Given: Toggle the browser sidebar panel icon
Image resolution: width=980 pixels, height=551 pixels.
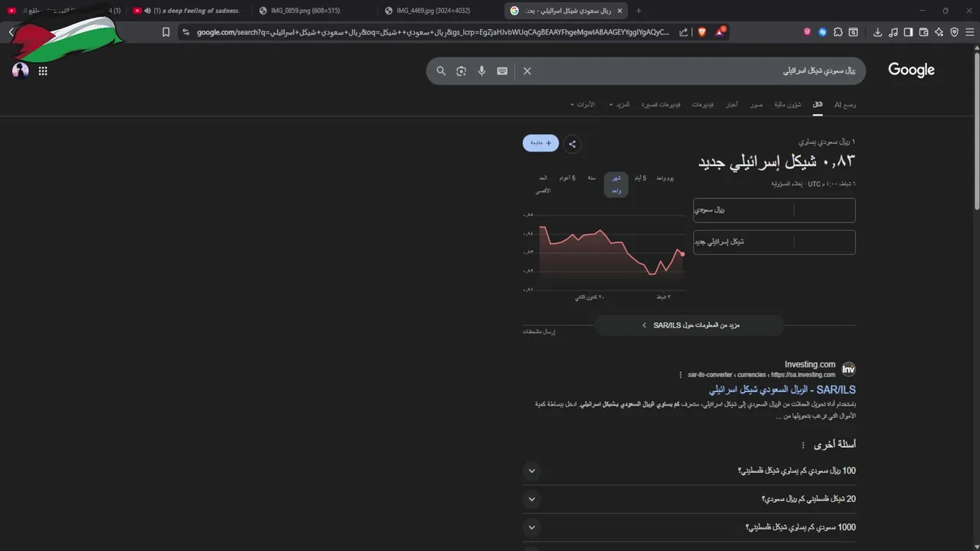Looking at the screenshot, I should pyautogui.click(x=908, y=32).
